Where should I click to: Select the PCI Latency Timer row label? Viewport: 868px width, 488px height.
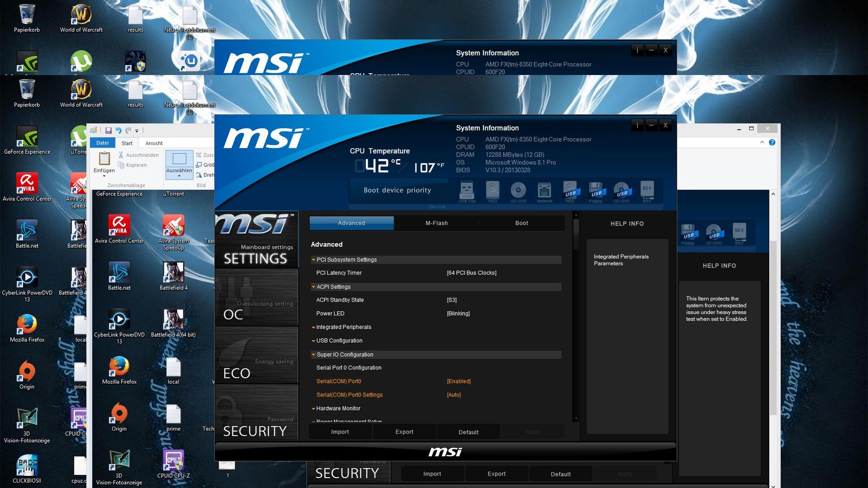(x=339, y=273)
